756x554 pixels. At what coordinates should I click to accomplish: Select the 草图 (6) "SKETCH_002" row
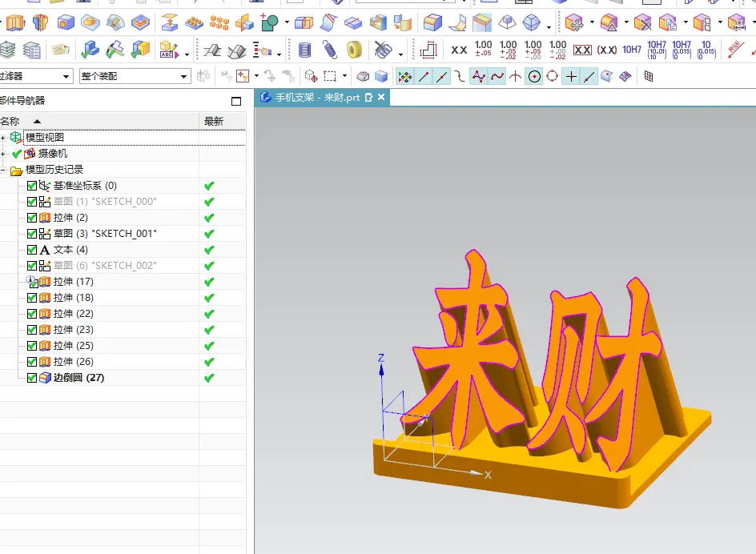123,266
